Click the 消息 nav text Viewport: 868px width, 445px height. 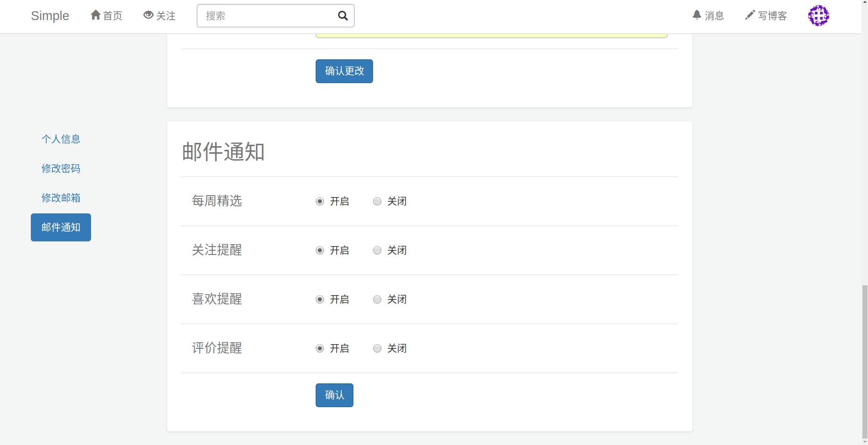pyautogui.click(x=714, y=16)
